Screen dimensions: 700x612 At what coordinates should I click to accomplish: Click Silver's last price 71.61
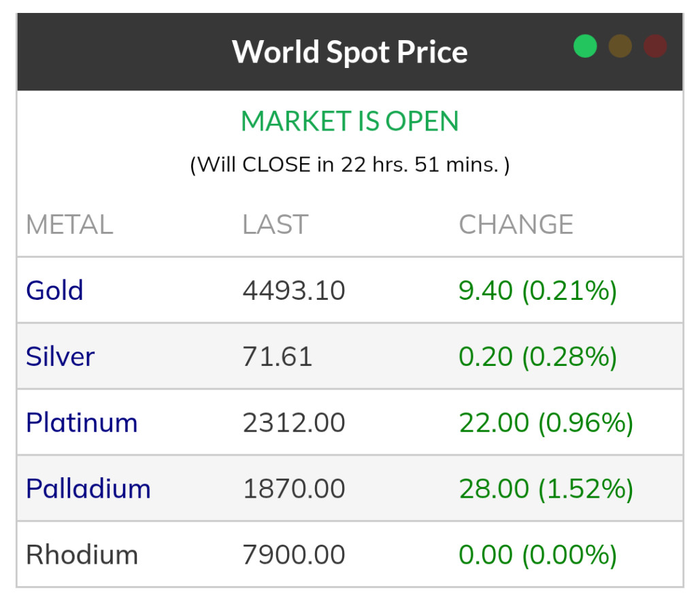278,356
